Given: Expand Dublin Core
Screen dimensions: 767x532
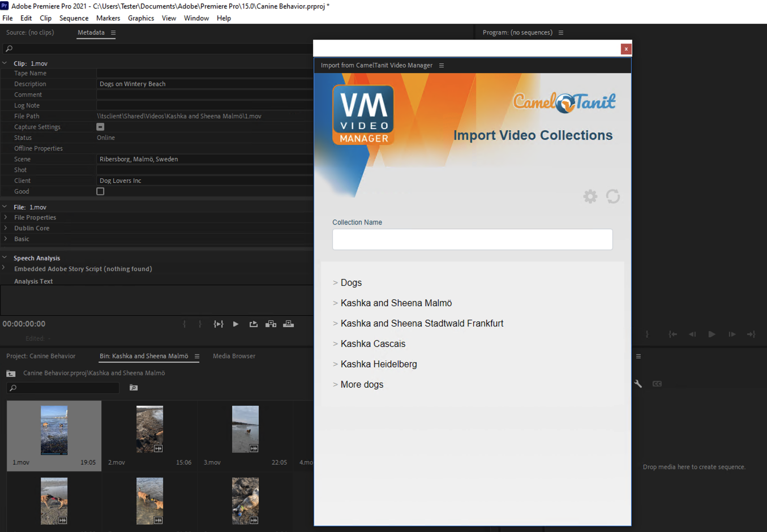Looking at the screenshot, I should click(5, 228).
